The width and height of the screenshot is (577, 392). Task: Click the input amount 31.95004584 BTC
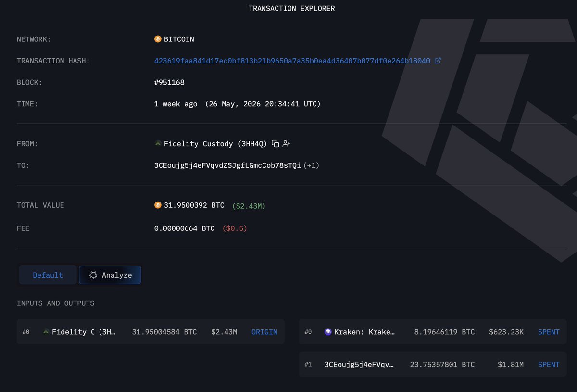pos(164,332)
